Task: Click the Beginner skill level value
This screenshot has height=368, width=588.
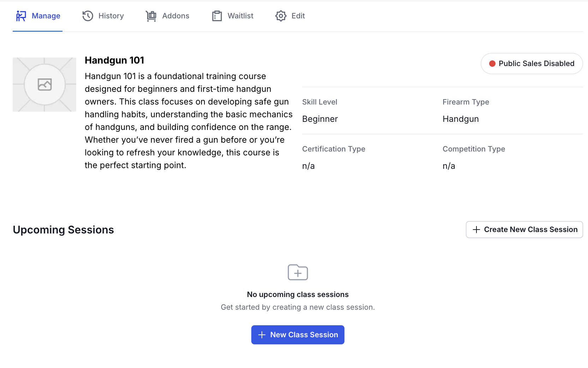Action: 320,119
